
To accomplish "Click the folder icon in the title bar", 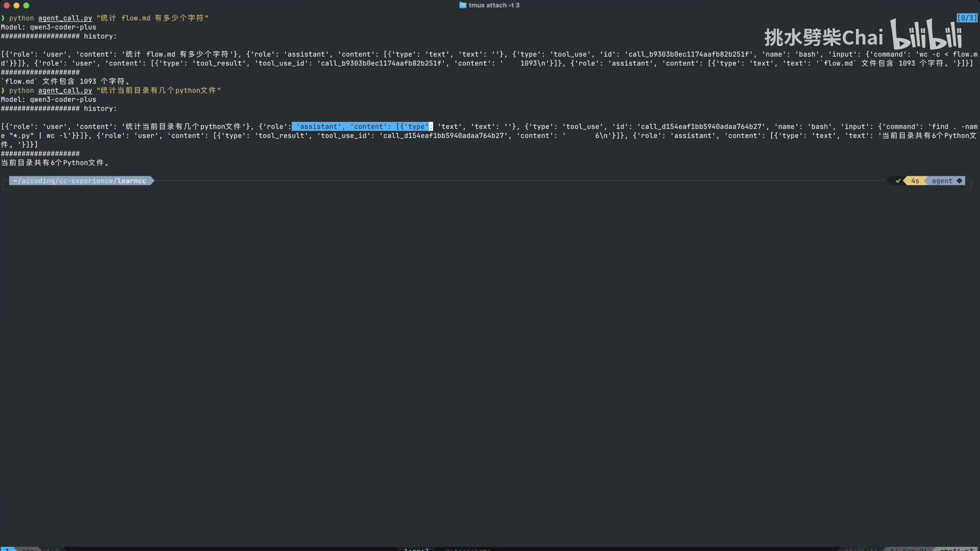I will (462, 5).
